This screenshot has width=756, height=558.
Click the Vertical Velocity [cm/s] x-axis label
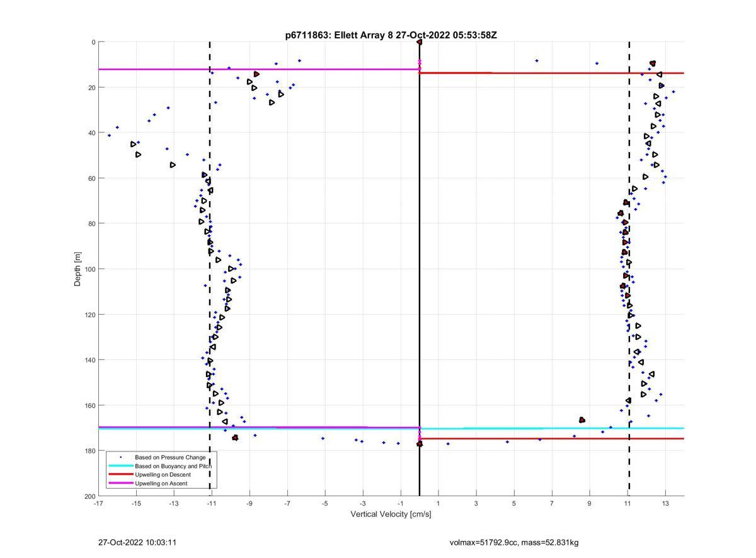[x=391, y=514]
